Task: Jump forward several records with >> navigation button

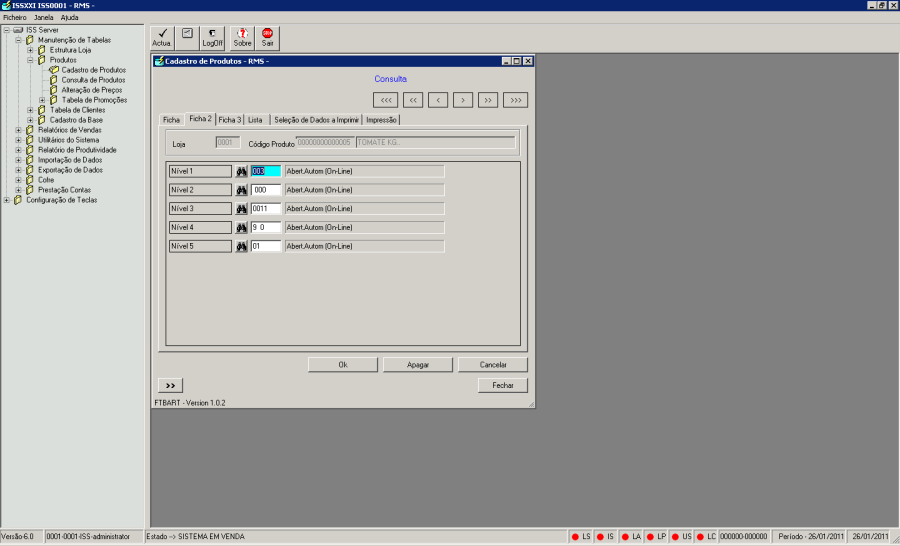Action: tap(488, 100)
